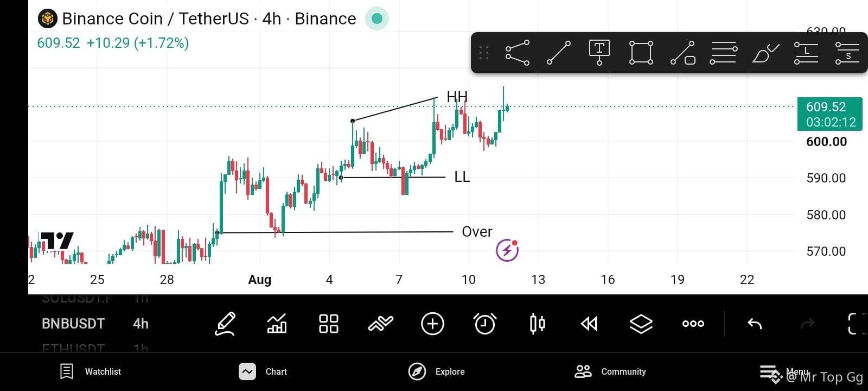Tap the plus circle add button

click(x=432, y=324)
